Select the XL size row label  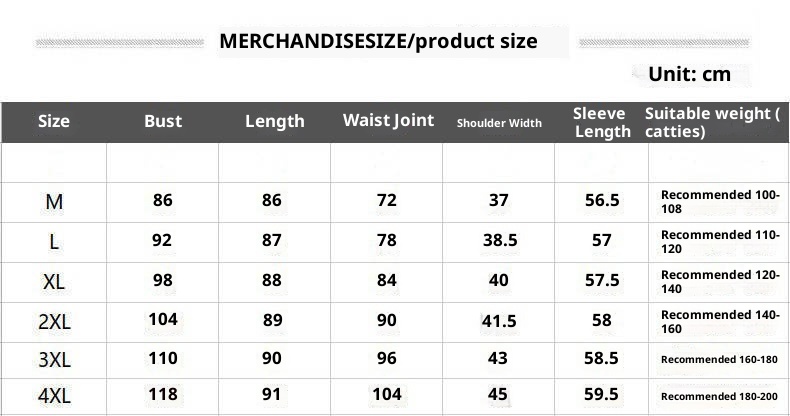coord(54,282)
